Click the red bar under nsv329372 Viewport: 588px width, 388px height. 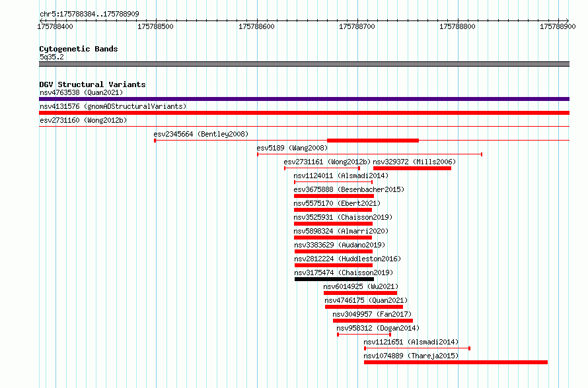[412, 168]
